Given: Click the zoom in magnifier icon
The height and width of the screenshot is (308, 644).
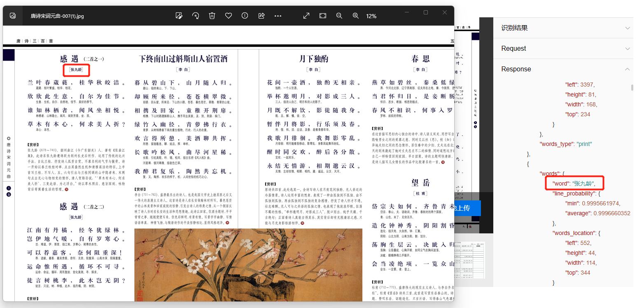Looking at the screenshot, I should click(x=356, y=16).
